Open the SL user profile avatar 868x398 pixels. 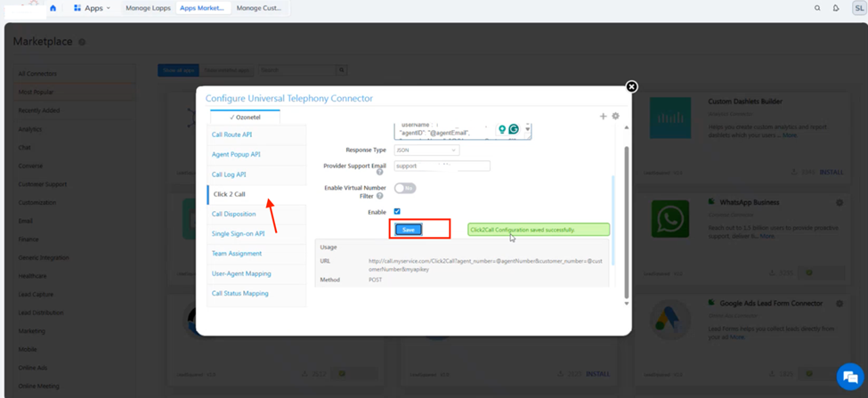tap(858, 8)
